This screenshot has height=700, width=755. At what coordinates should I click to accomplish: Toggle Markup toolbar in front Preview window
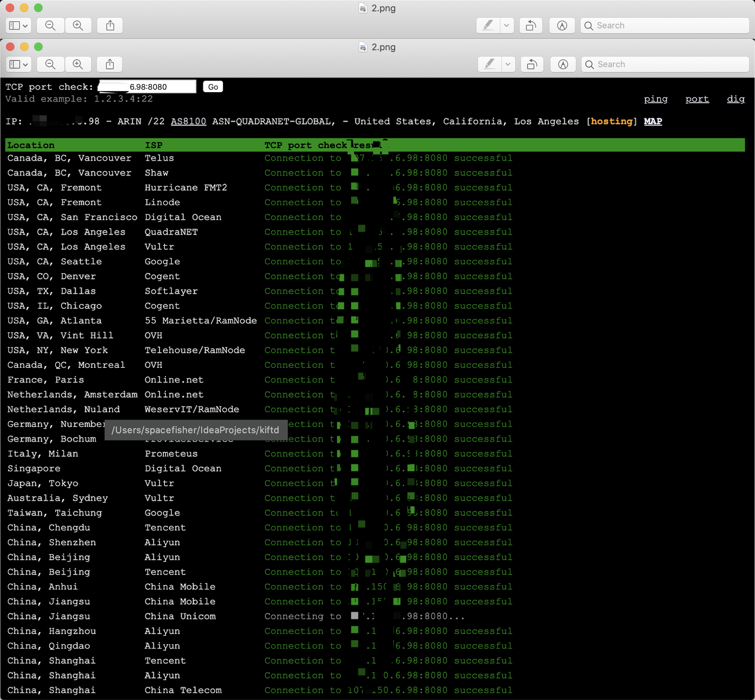[x=563, y=64]
